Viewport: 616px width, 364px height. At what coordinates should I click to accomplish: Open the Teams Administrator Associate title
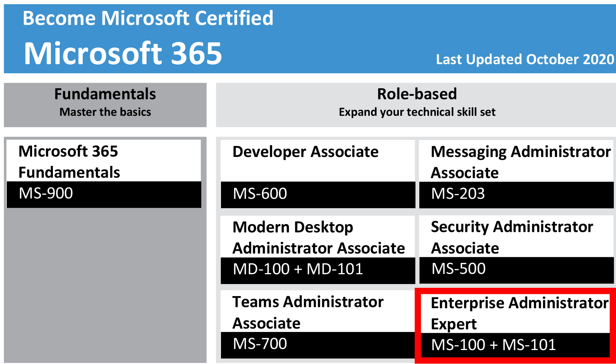[x=308, y=312]
